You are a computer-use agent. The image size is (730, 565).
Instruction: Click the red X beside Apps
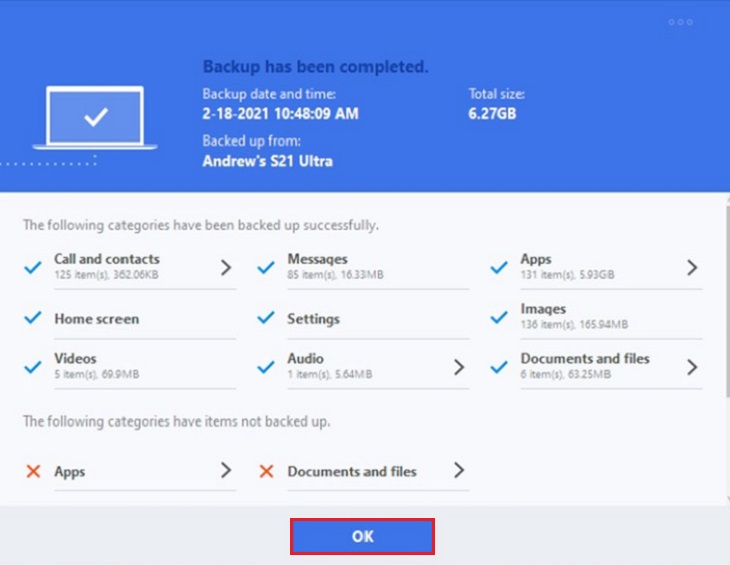tap(33, 471)
